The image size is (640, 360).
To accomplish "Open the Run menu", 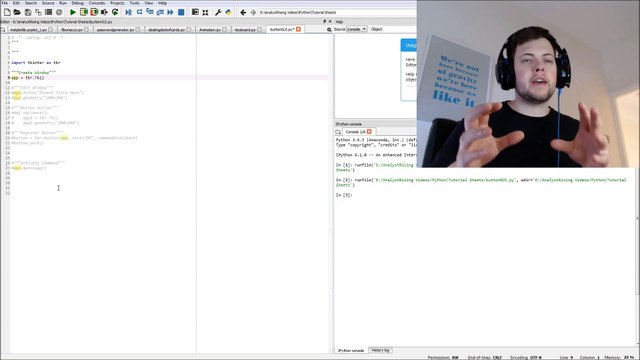I will click(x=62, y=3).
